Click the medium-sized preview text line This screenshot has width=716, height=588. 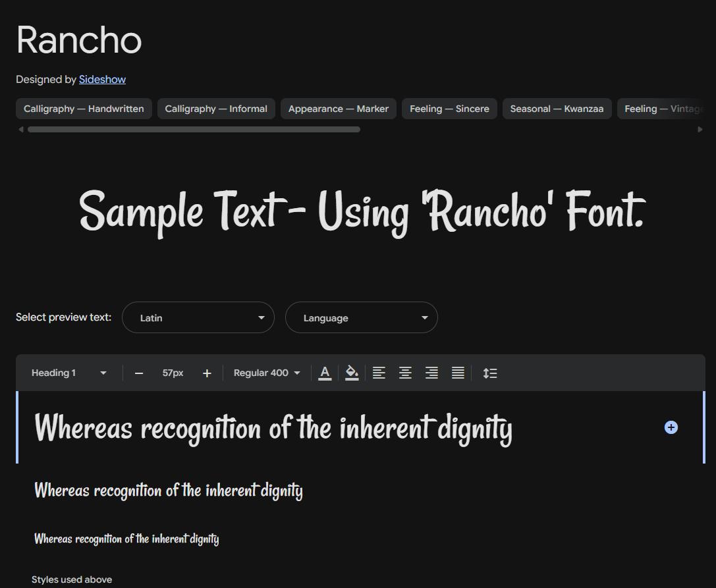tap(169, 491)
